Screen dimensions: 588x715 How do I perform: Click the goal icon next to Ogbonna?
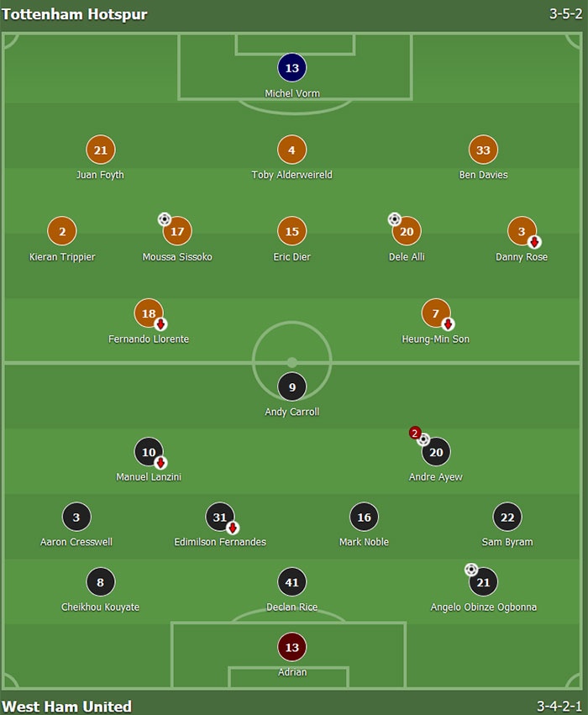click(471, 570)
